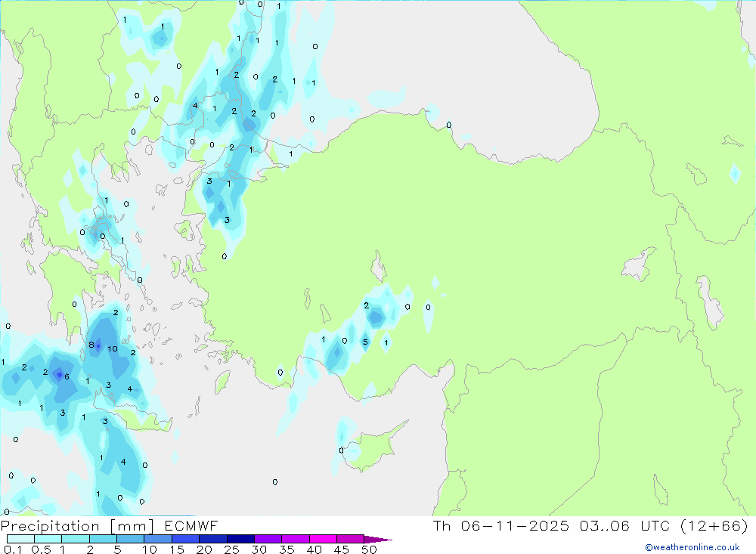Click the '0.1' legend scale label

point(13,549)
